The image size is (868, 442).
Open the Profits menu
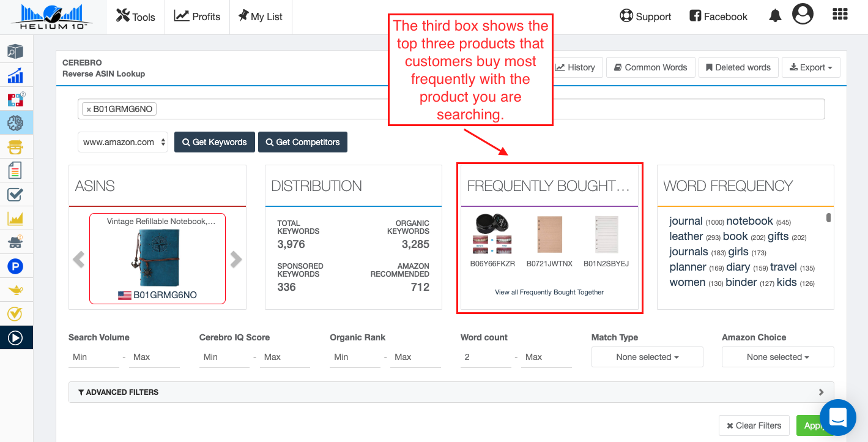[197, 17]
